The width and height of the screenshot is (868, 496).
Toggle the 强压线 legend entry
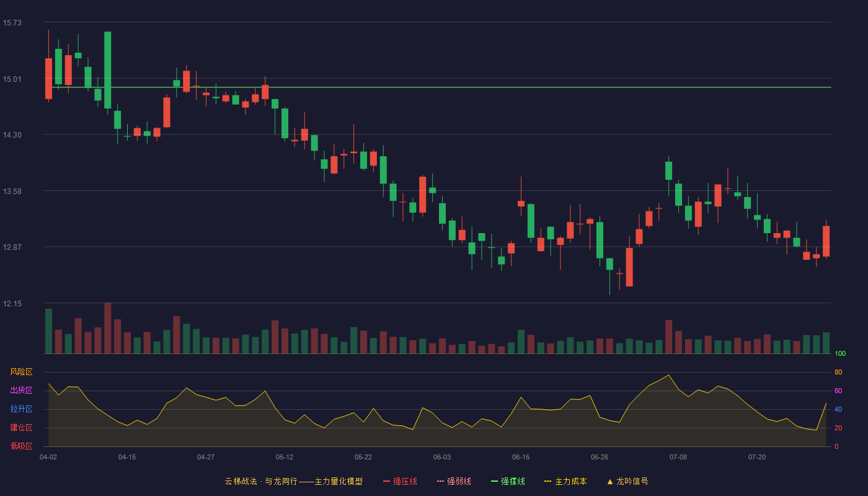tap(400, 481)
